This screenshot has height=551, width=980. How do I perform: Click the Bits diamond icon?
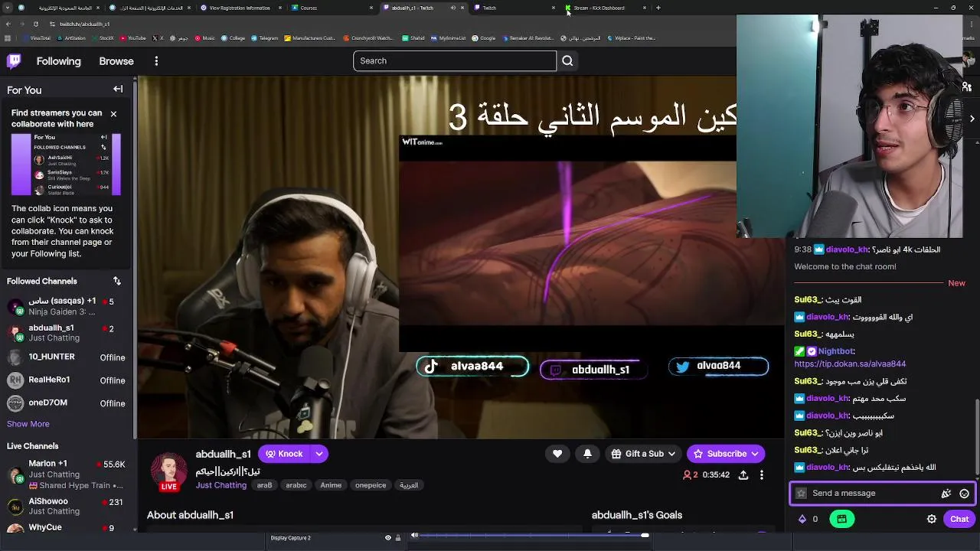tap(802, 519)
